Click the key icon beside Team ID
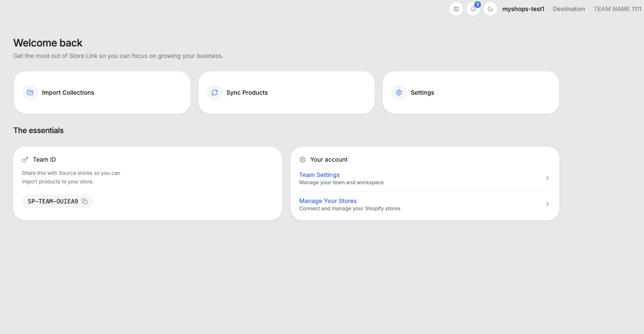Screen dimensions: 644x334 [x=25, y=160]
